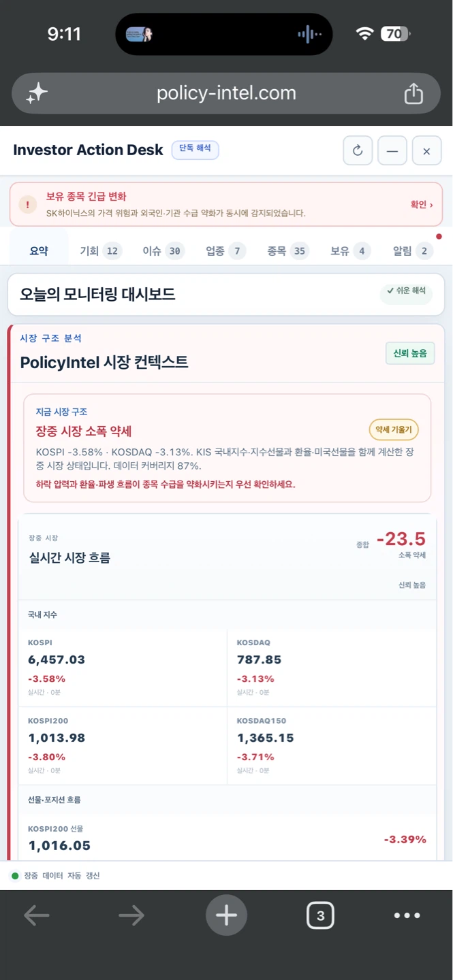
Task: Open the browser three-dots menu
Action: 407,915
